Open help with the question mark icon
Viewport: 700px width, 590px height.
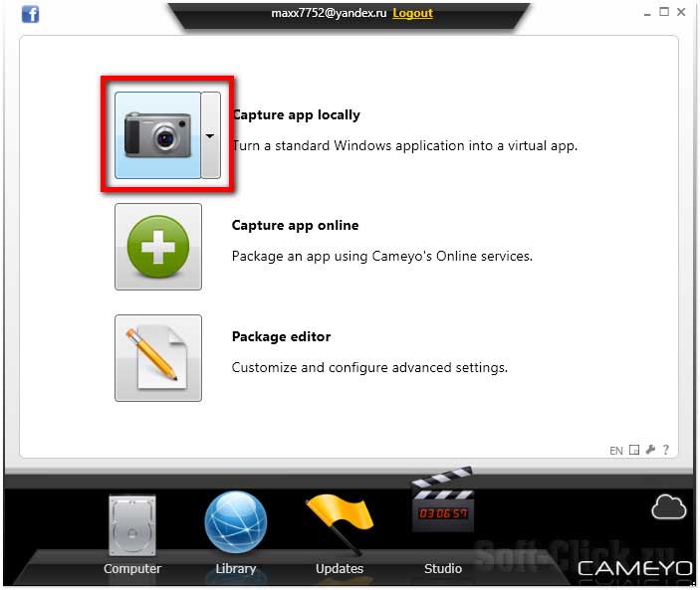click(x=665, y=450)
